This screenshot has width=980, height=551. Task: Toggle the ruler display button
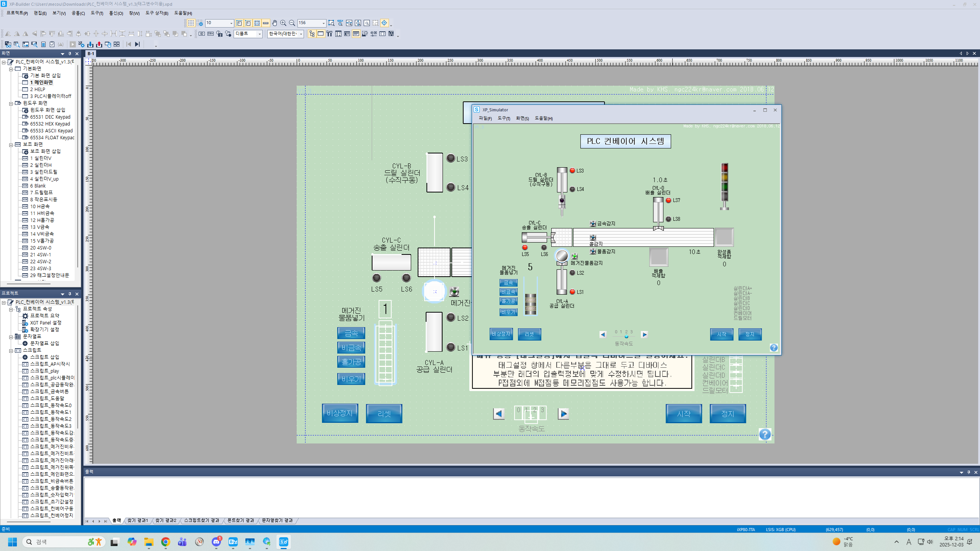click(266, 23)
